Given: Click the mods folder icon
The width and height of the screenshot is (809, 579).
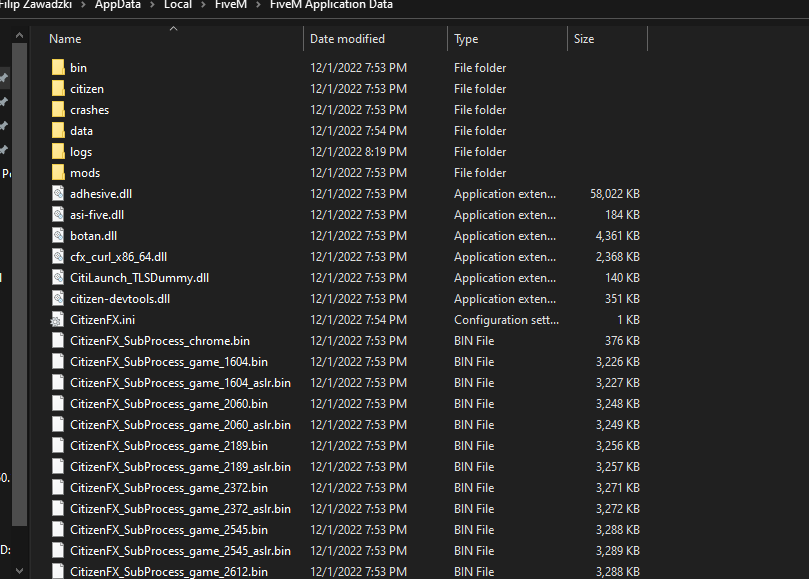Looking at the screenshot, I should [x=58, y=173].
